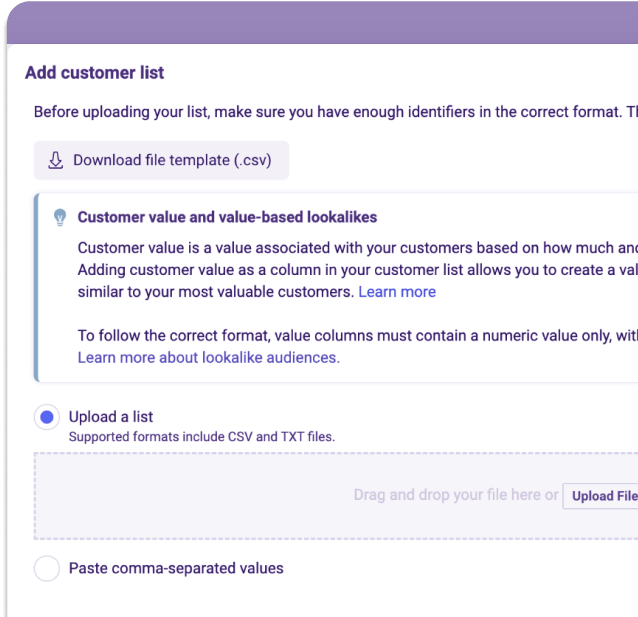The height and width of the screenshot is (617, 638).
Task: Click the "Customer value is a value" paragraph
Action: pos(350,249)
